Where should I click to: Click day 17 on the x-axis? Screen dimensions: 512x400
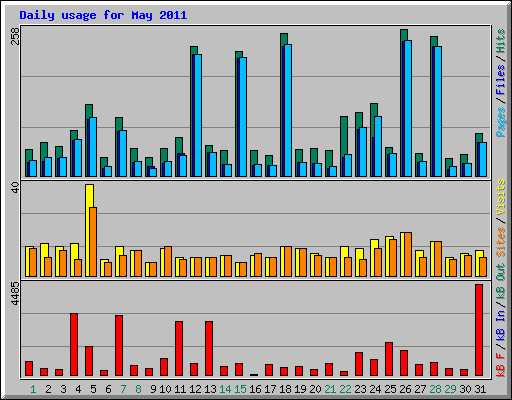pyautogui.click(x=270, y=389)
